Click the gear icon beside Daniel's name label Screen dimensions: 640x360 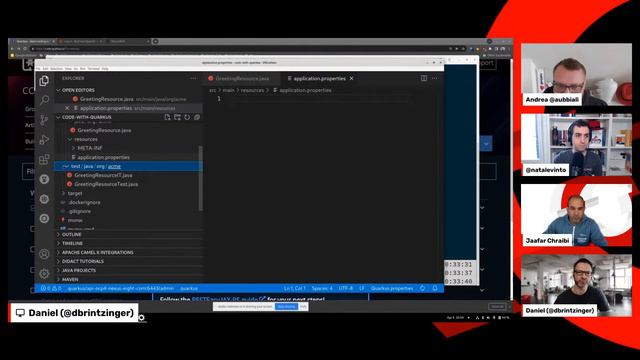click(141, 318)
